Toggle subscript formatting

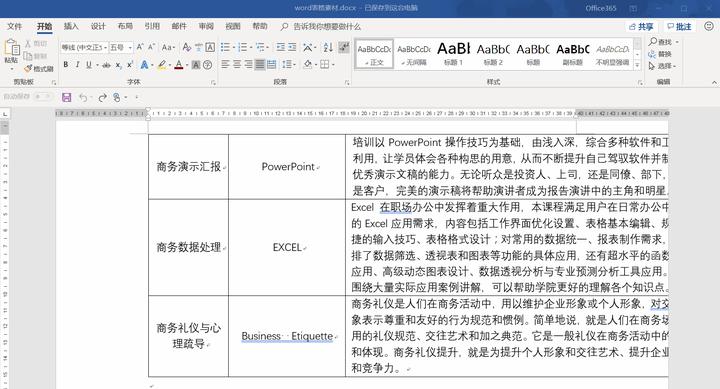[118, 65]
